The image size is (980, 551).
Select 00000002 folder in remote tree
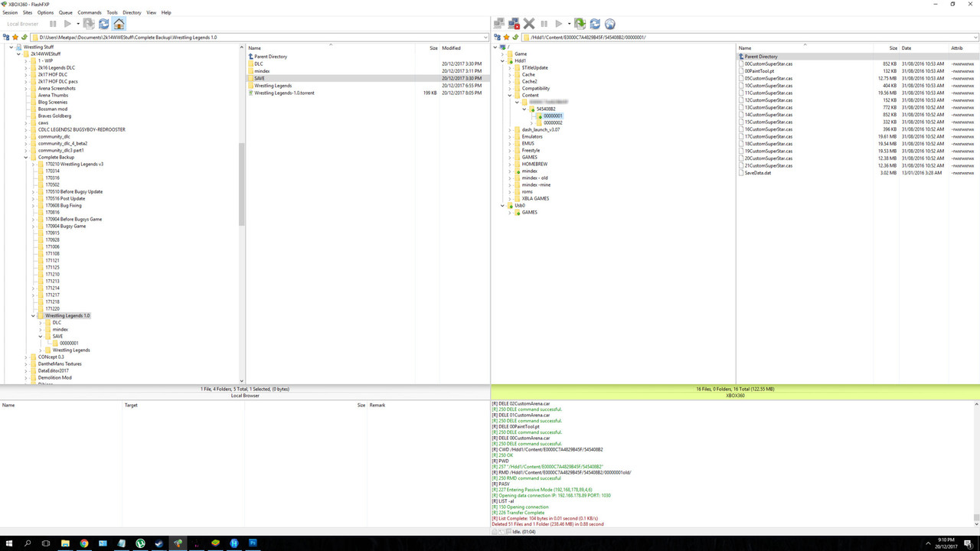click(553, 123)
